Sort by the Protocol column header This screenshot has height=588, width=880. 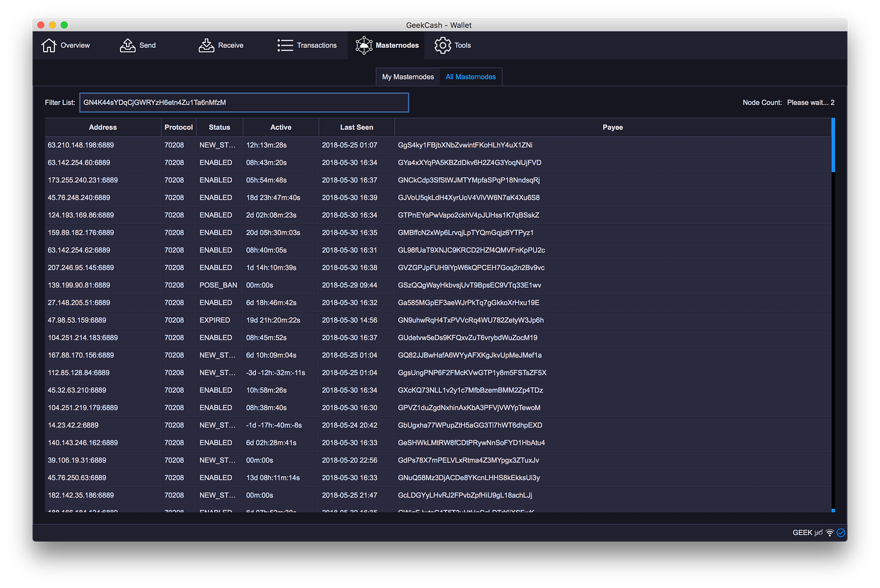click(x=179, y=127)
